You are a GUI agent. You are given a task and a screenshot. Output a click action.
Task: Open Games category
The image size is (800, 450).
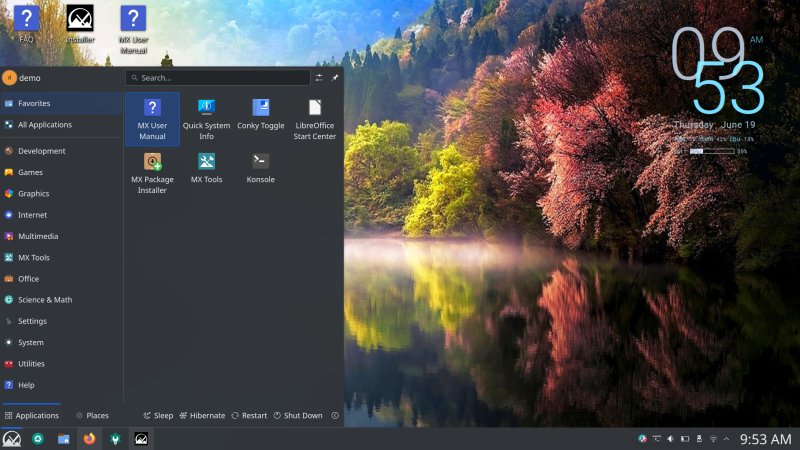(61, 172)
